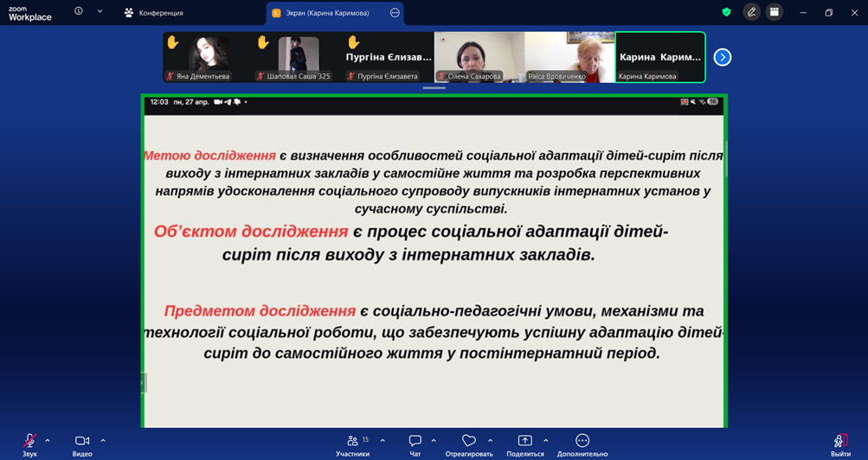Click the Отреагировать heart icon

468,442
